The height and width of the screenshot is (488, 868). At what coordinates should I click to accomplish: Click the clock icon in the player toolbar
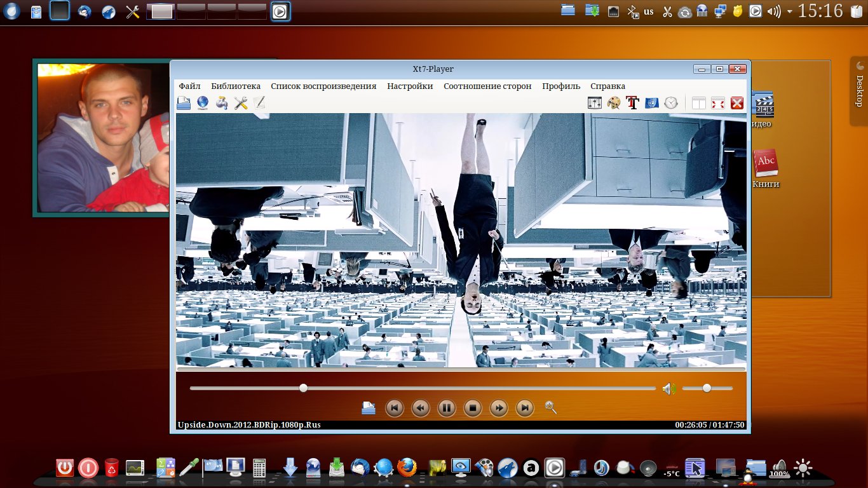[x=671, y=103]
